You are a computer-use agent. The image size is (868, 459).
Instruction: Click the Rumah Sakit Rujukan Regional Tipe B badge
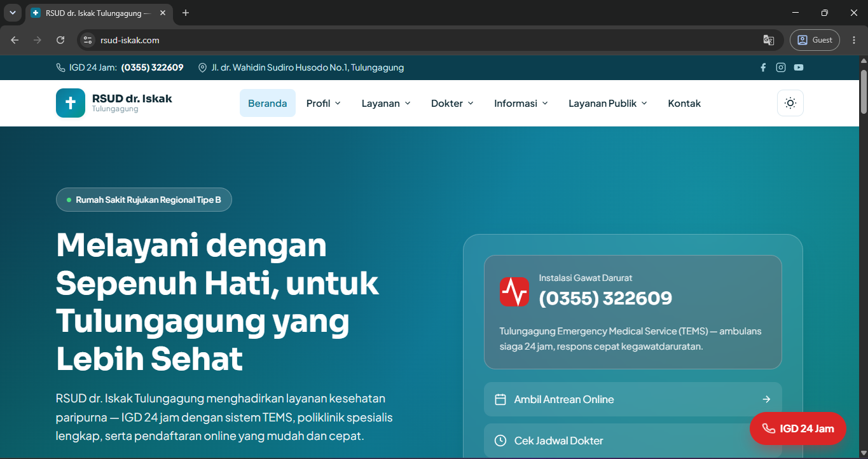pos(144,200)
